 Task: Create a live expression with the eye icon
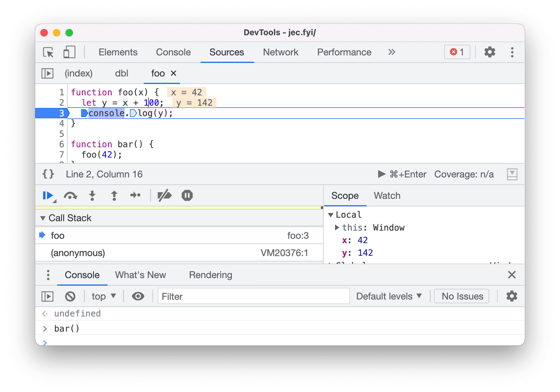click(137, 296)
